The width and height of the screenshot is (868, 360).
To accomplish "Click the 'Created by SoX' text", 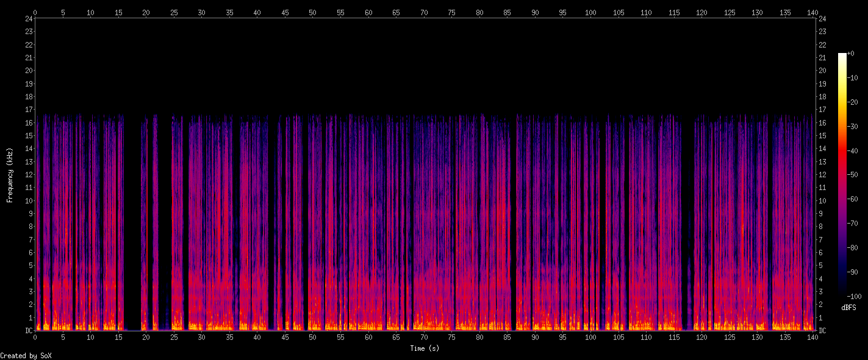I will (26, 356).
